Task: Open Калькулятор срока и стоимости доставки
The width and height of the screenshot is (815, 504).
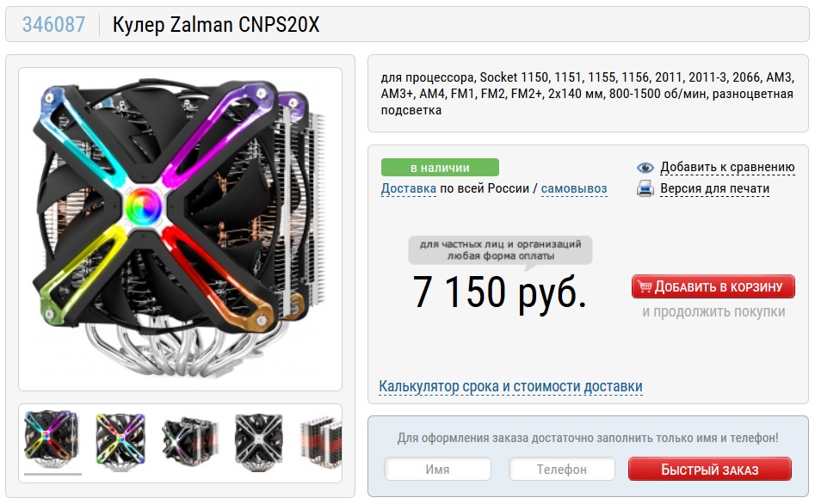Action: 510,386
